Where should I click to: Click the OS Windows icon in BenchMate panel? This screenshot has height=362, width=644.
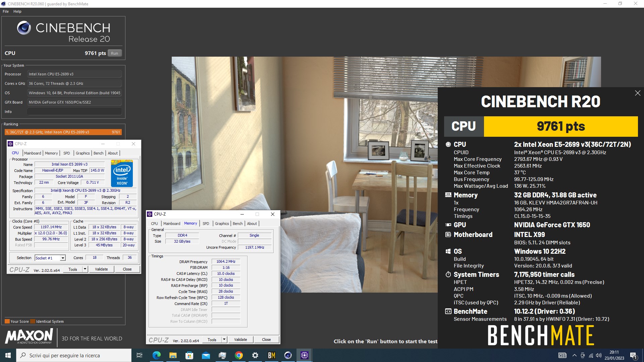point(448,251)
